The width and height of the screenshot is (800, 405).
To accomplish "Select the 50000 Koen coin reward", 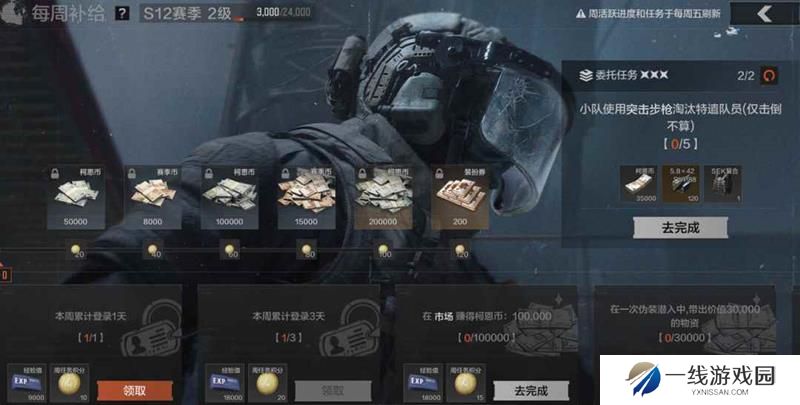I will pyautogui.click(x=76, y=197).
